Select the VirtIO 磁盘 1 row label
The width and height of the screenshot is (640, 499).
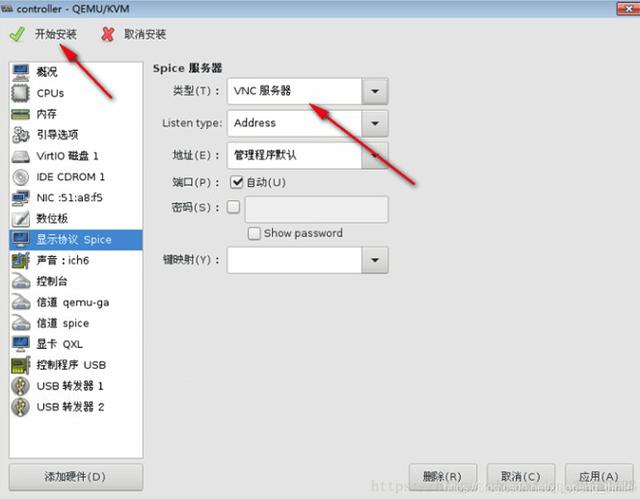point(67,156)
